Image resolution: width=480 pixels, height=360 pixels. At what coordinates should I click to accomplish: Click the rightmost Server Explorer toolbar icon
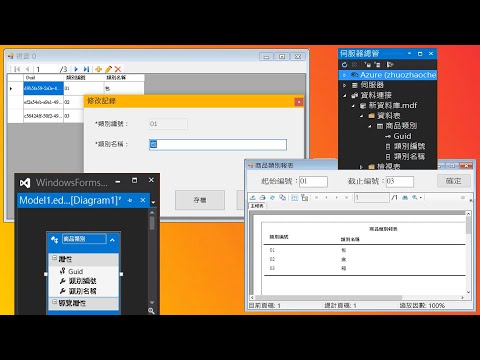point(390,64)
